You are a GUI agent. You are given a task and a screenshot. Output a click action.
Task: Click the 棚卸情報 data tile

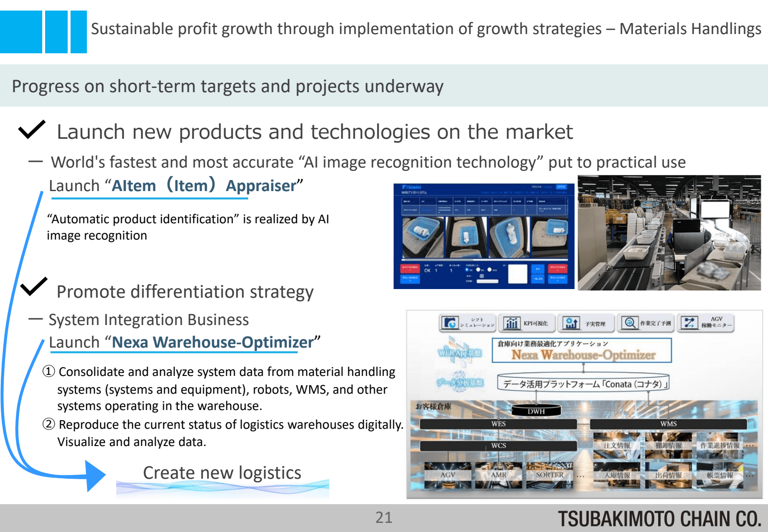669,445
